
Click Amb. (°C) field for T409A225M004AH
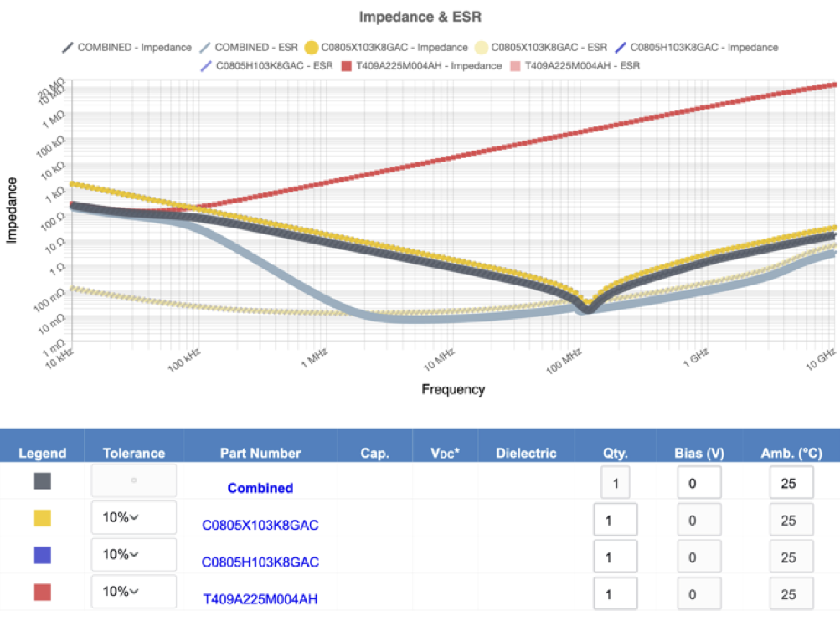coord(791,594)
